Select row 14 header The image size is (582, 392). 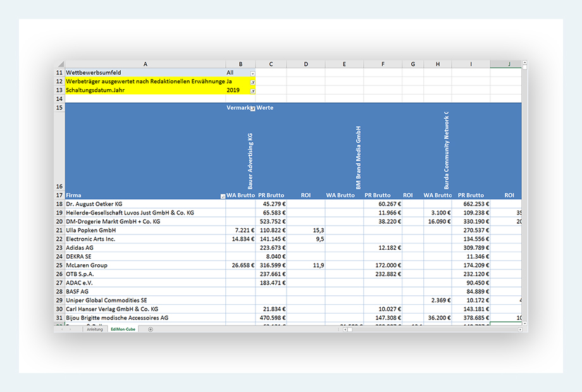click(59, 99)
